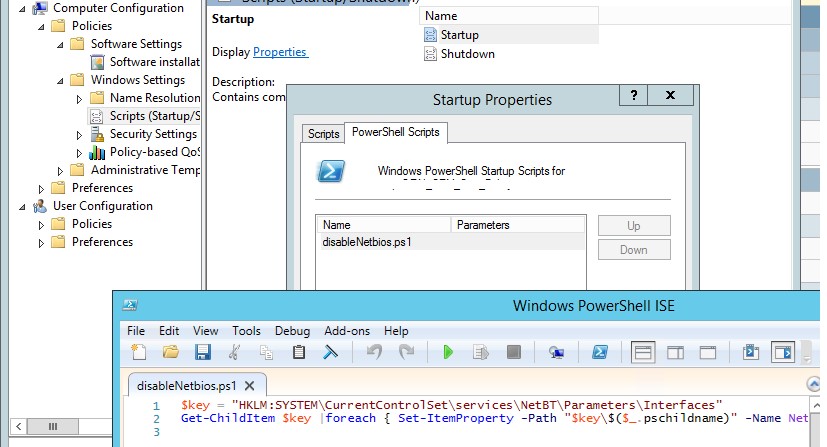Toggle the Command Add-on pane icon

point(783,352)
